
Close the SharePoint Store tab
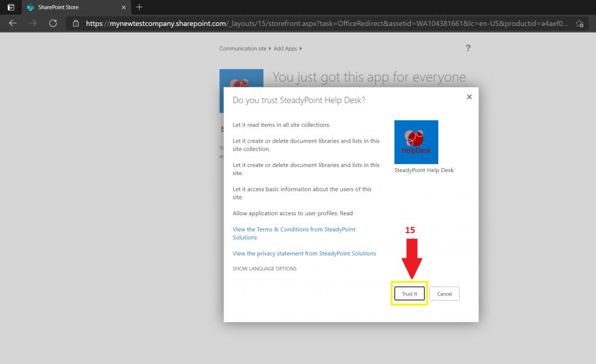[x=123, y=7]
